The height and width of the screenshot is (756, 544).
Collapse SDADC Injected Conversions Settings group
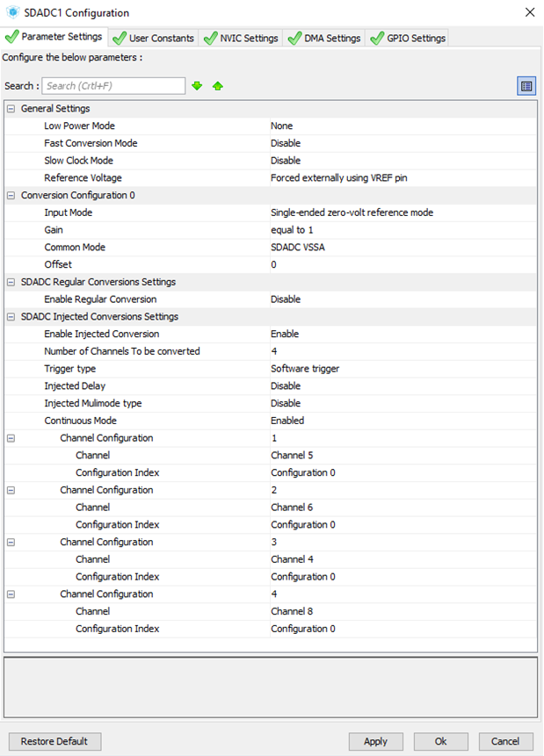tap(11, 317)
